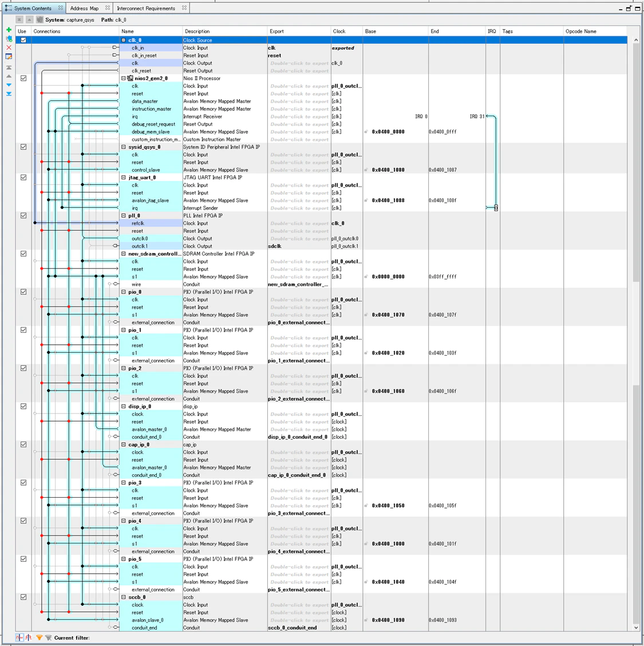Click the edit parameters icon in left toolbar

click(x=9, y=57)
